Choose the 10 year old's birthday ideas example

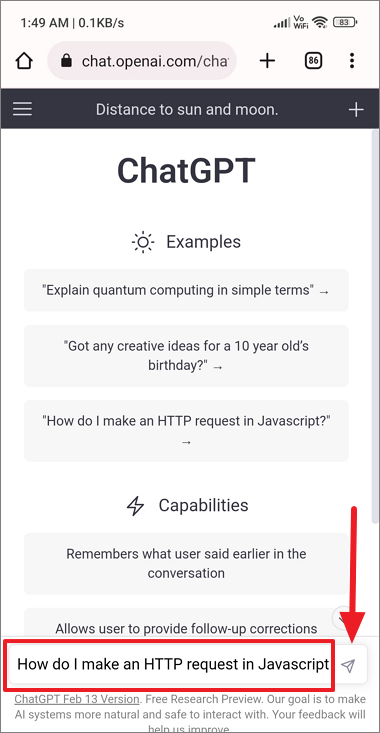(x=186, y=356)
